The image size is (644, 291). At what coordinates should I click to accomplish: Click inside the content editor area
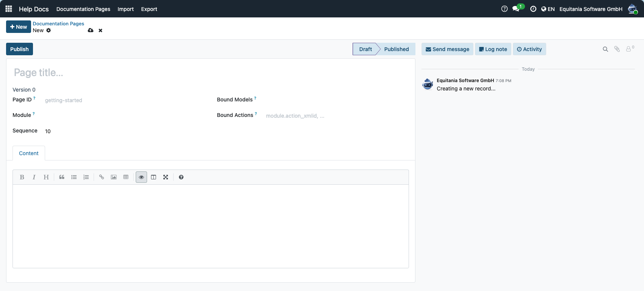(211, 226)
